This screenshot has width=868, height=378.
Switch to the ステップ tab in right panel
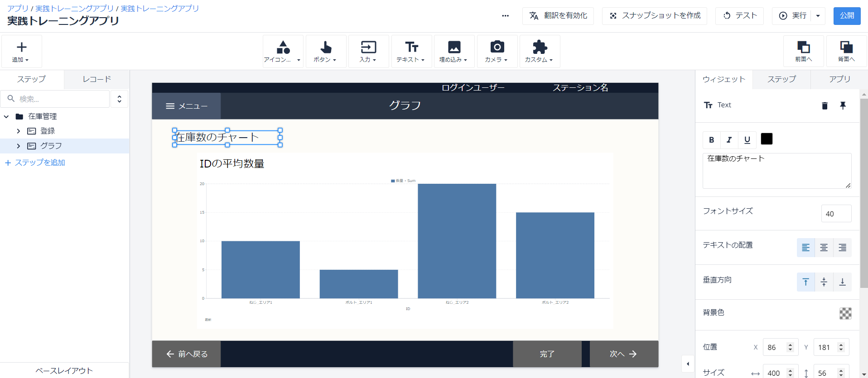point(781,79)
